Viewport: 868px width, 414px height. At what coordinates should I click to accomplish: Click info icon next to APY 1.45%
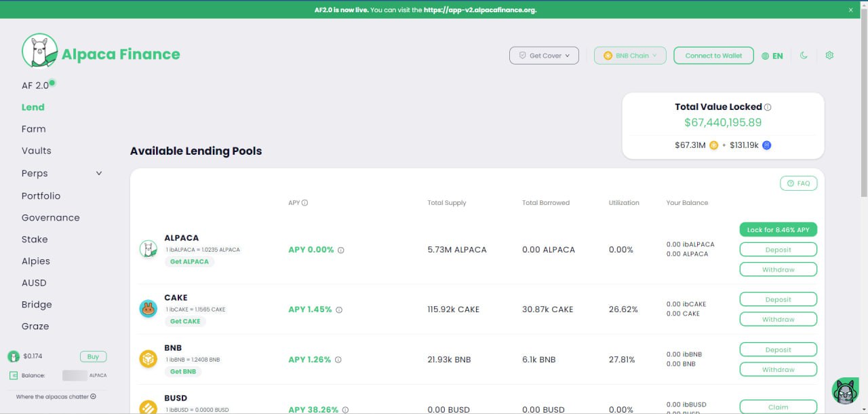coord(339,309)
